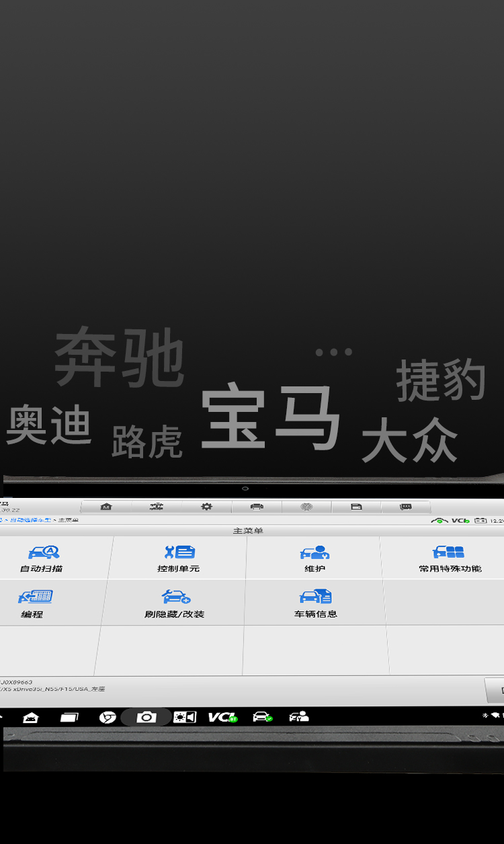View 车辆信息 vehicle information

pos(315,603)
